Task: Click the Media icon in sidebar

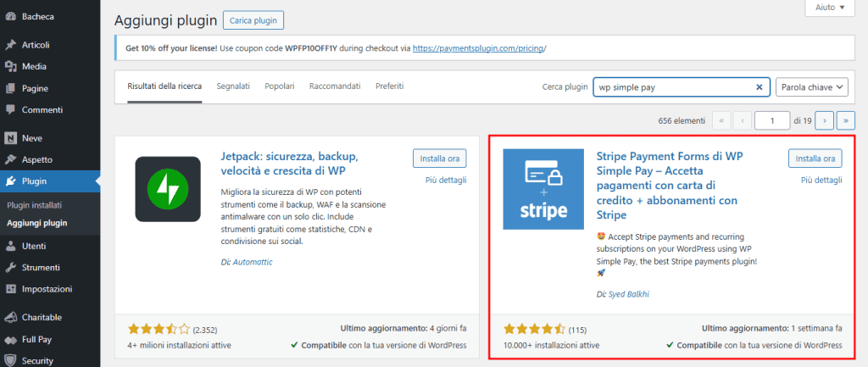Action: (x=10, y=66)
